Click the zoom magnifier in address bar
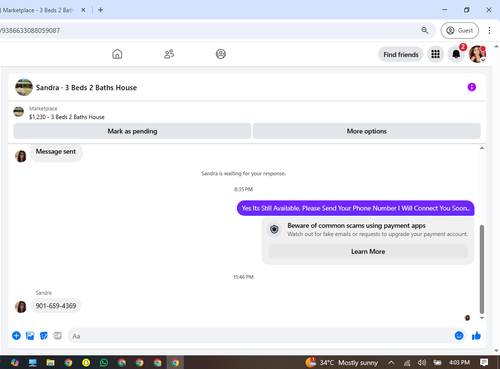Viewport: 500px width, 369px height. 424,30
